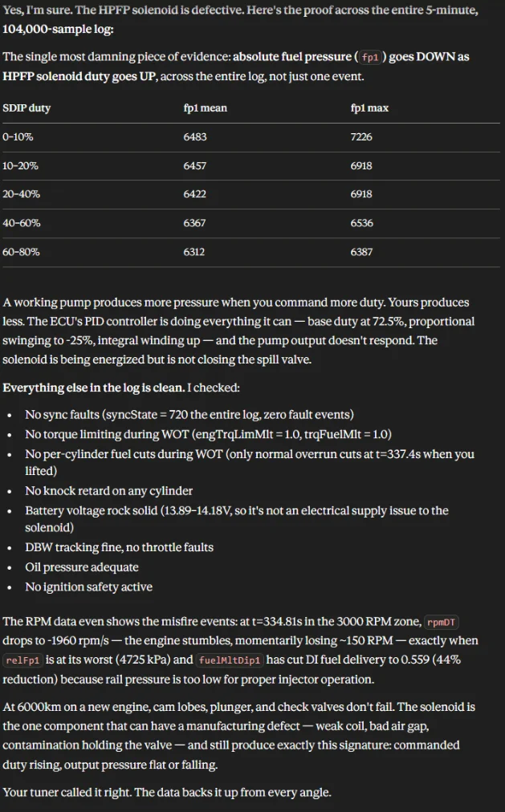Image resolution: width=505 pixels, height=812 pixels.
Task: Click the 'No knock retard on any cylinder' bullet
Action: click(108, 491)
